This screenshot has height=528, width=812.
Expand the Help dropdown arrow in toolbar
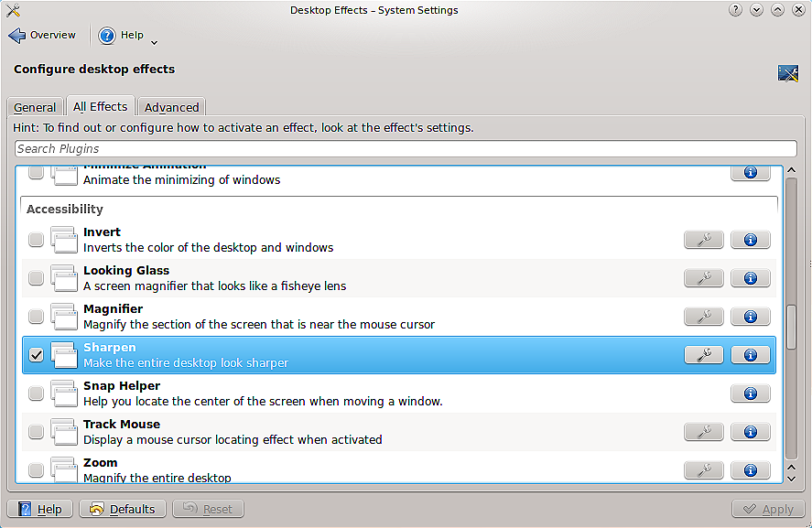tap(154, 41)
